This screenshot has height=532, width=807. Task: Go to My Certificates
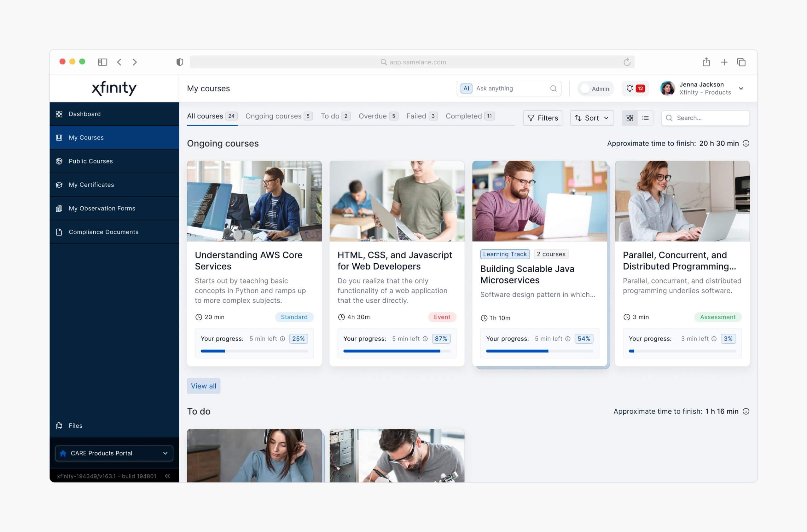tap(114, 185)
